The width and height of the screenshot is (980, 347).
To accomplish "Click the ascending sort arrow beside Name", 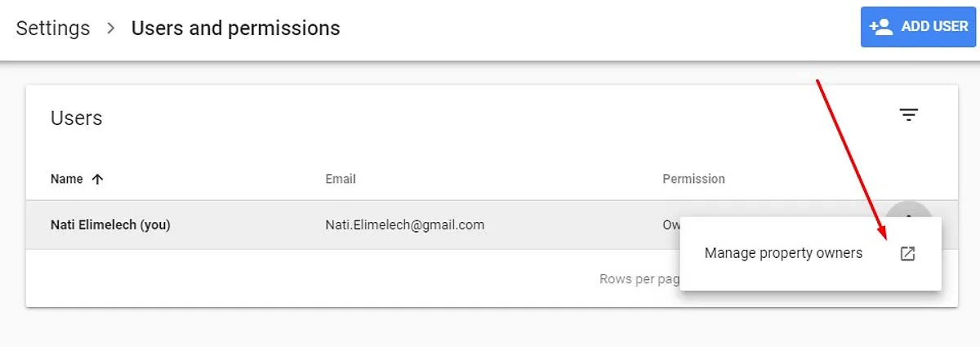I will click(x=97, y=179).
